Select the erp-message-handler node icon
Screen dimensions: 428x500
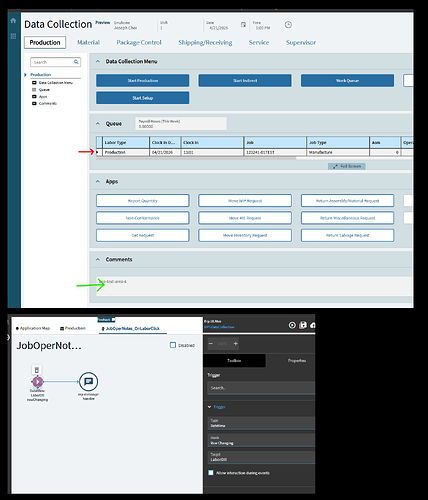(x=88, y=381)
